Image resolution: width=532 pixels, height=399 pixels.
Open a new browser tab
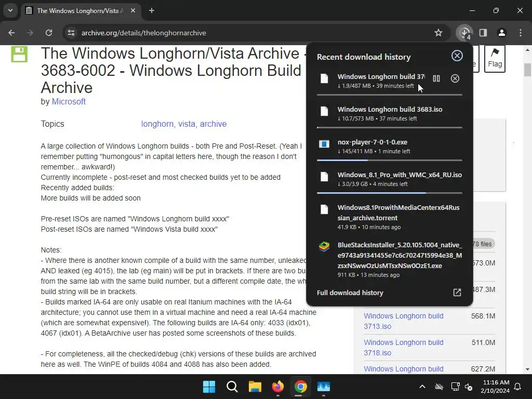point(152,10)
